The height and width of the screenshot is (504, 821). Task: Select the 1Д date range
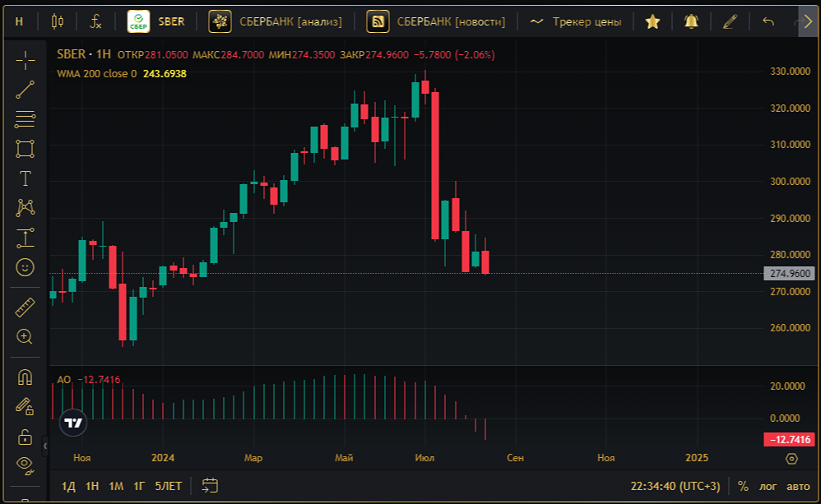click(68, 486)
